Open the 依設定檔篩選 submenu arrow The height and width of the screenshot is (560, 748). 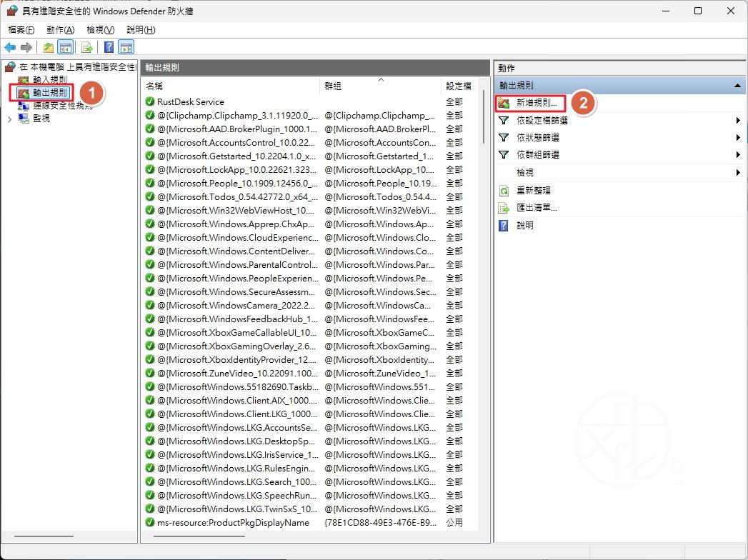click(x=737, y=121)
